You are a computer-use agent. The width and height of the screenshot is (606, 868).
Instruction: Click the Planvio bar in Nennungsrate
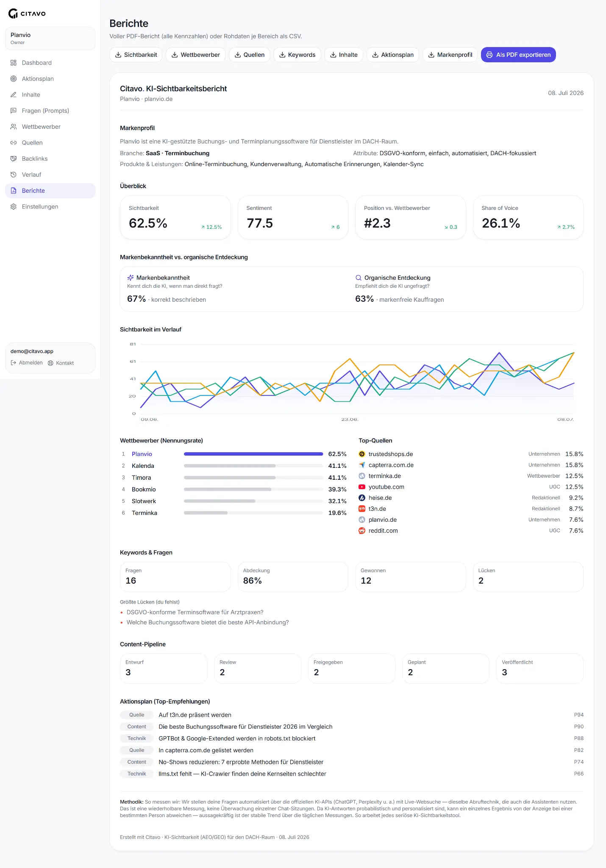coord(253,454)
